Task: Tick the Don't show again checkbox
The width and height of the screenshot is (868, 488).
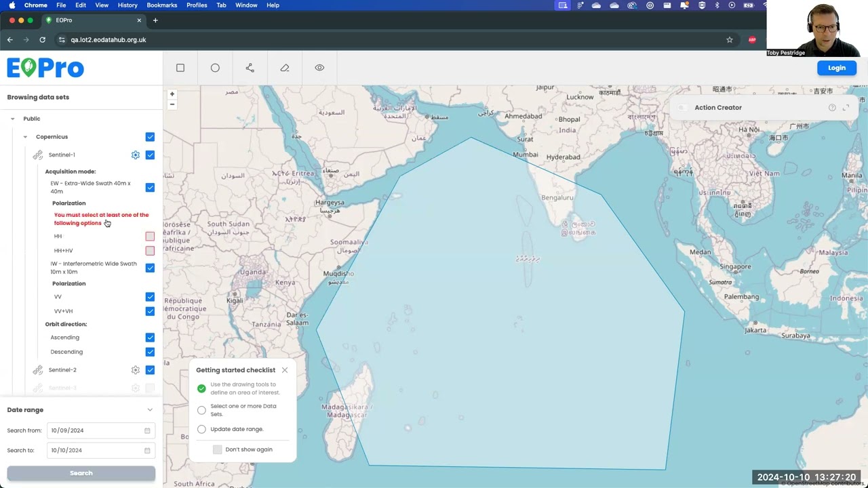Action: click(217, 450)
